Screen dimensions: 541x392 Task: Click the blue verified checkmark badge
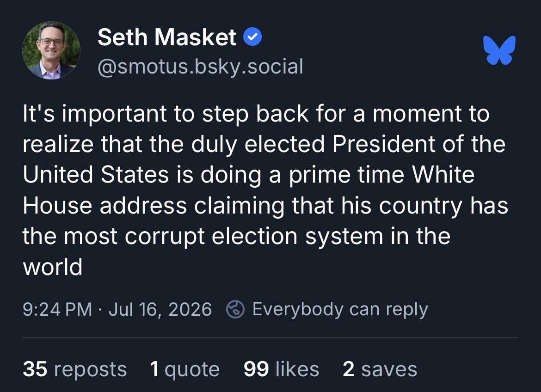coord(252,37)
